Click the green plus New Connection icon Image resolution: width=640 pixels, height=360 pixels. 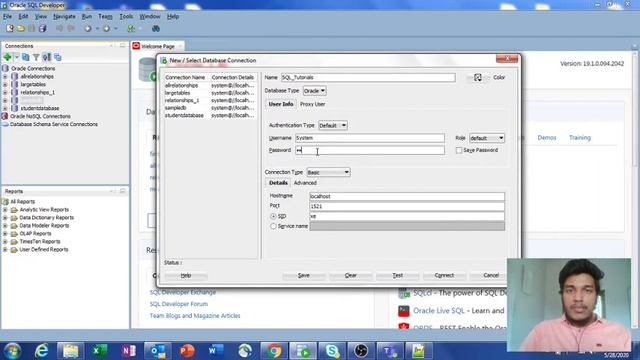click(x=7, y=57)
